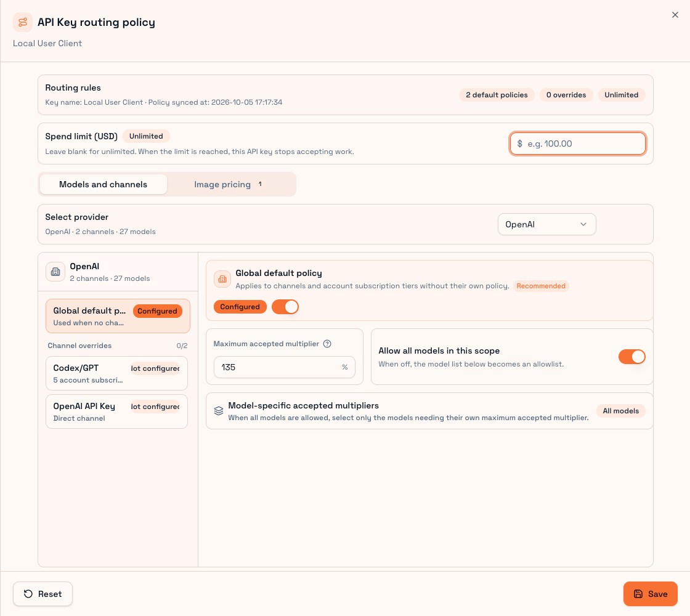Click the Policy synced at timestamp text
This screenshot has width=690, height=616.
click(215, 102)
